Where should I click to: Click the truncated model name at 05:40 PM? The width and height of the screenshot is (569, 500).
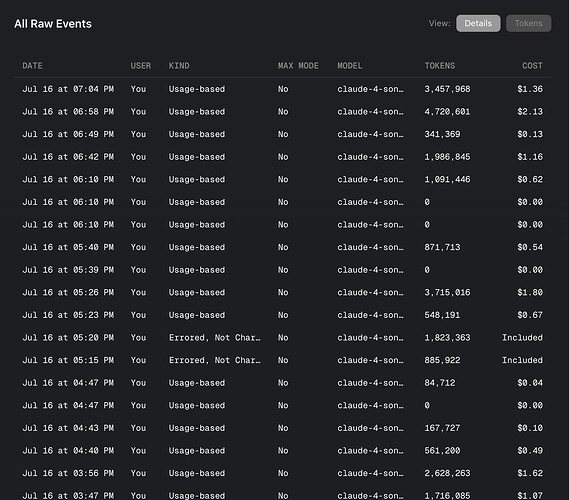point(370,247)
